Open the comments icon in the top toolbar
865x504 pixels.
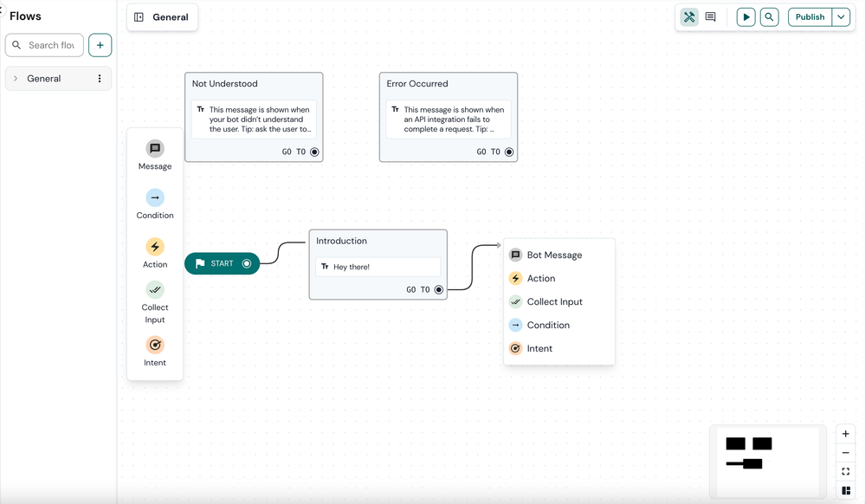711,17
